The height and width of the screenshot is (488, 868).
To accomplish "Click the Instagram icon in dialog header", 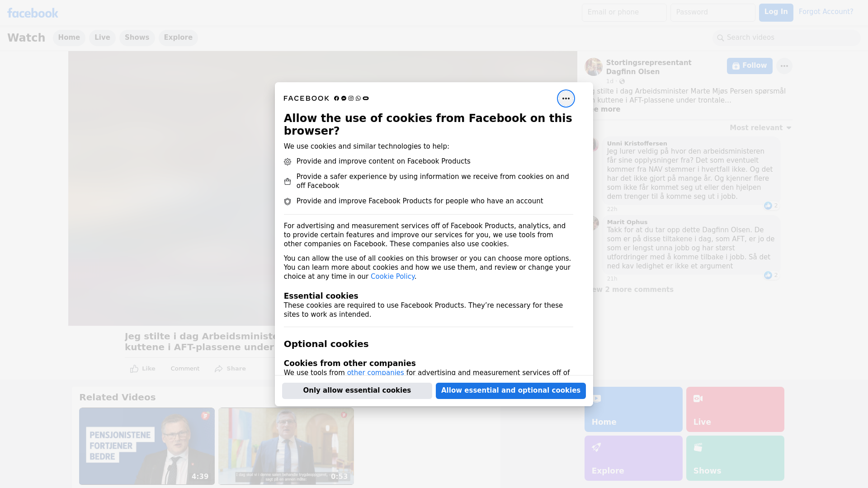I will coord(351,99).
